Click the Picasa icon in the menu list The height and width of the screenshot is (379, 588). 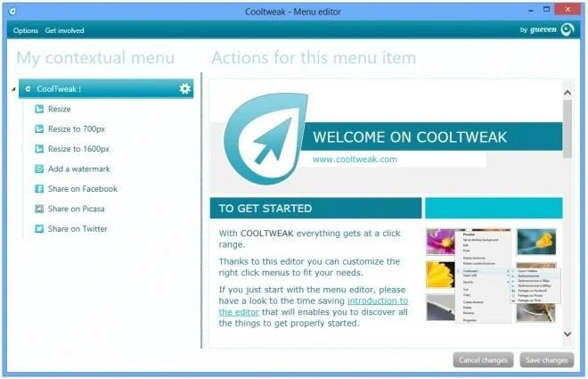(39, 209)
